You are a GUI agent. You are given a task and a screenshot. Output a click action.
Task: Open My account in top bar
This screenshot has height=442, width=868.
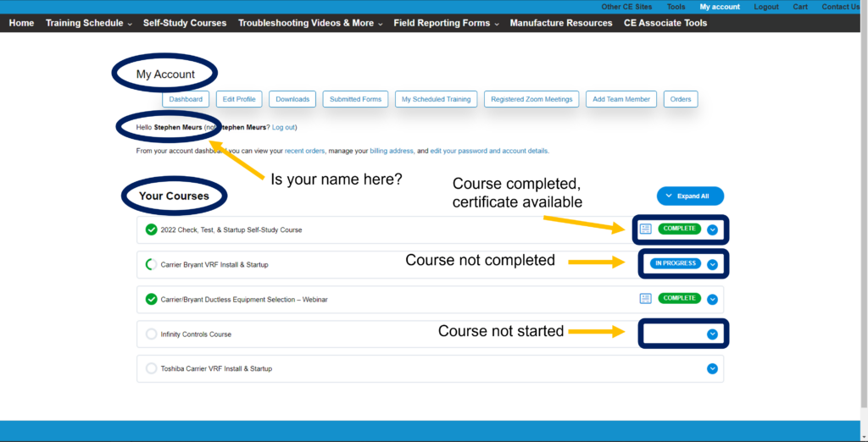pos(720,7)
